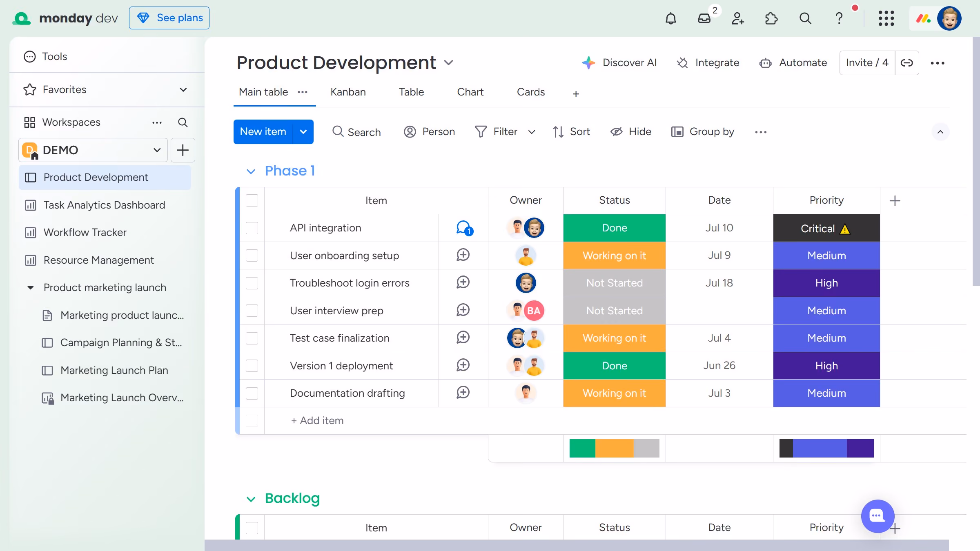Image resolution: width=980 pixels, height=551 pixels.
Task: Open Filter options dropdown arrow
Action: click(531, 132)
